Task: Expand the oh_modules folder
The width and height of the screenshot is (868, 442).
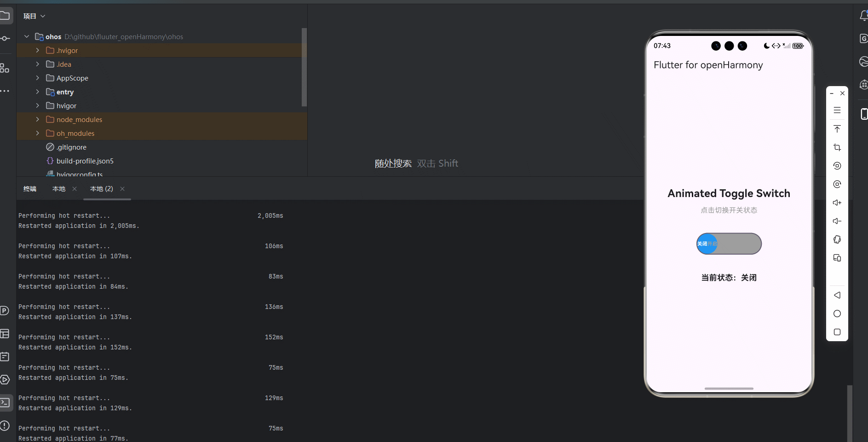Action: (x=38, y=133)
